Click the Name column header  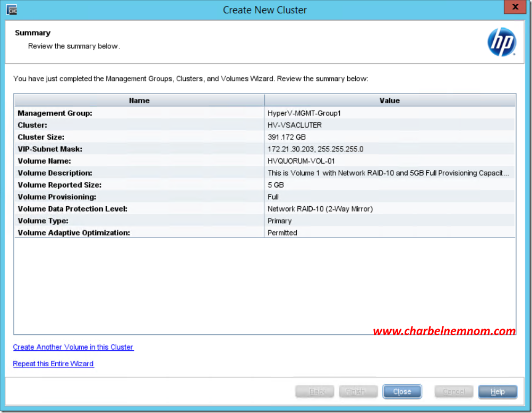(x=139, y=100)
